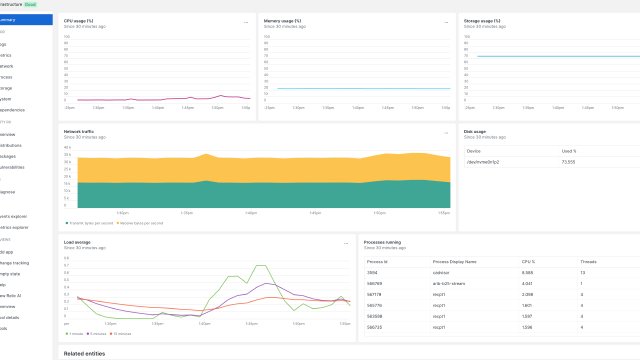
Task: Toggle the Transmit bytes per second legend
Action: click(x=89, y=223)
